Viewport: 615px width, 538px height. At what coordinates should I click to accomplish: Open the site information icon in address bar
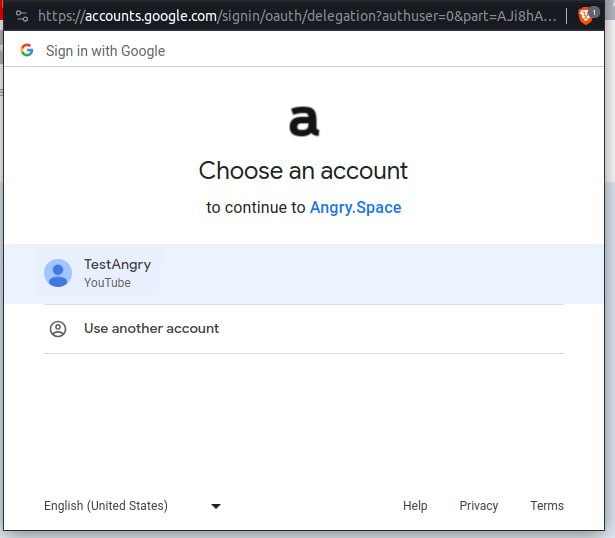tap(22, 16)
